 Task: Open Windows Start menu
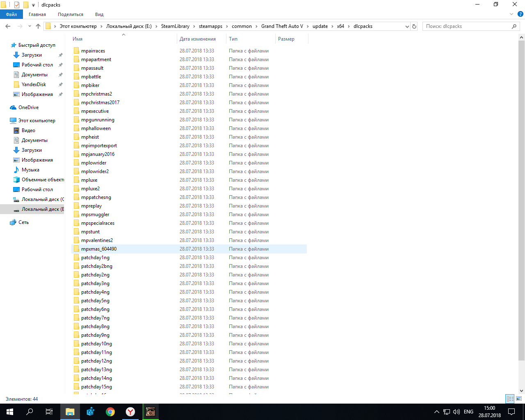tap(10, 412)
